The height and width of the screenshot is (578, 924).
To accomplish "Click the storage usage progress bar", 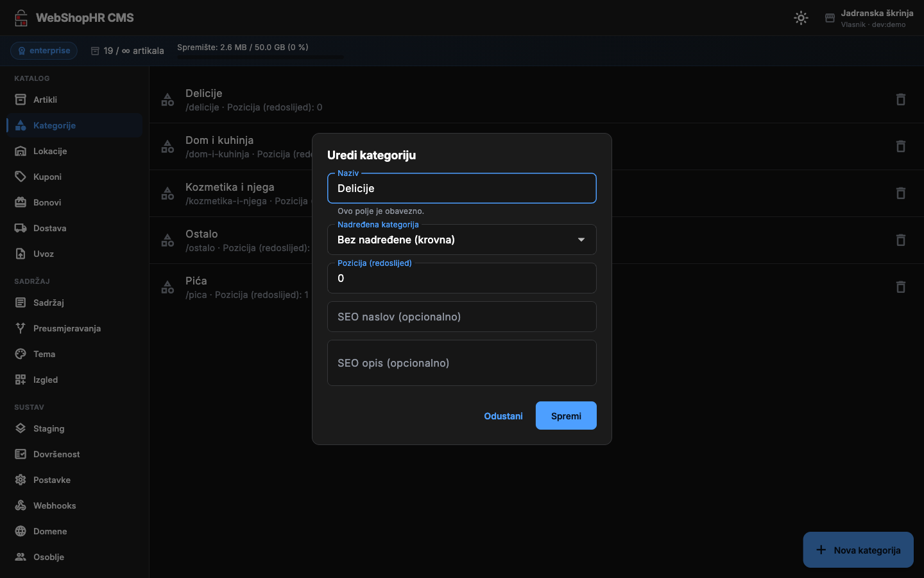I will point(261,57).
